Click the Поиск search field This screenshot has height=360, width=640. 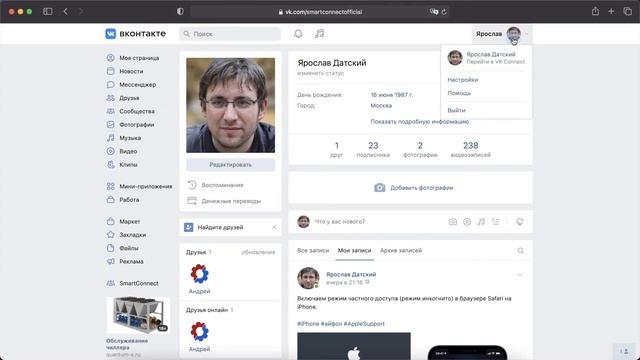coord(230,34)
